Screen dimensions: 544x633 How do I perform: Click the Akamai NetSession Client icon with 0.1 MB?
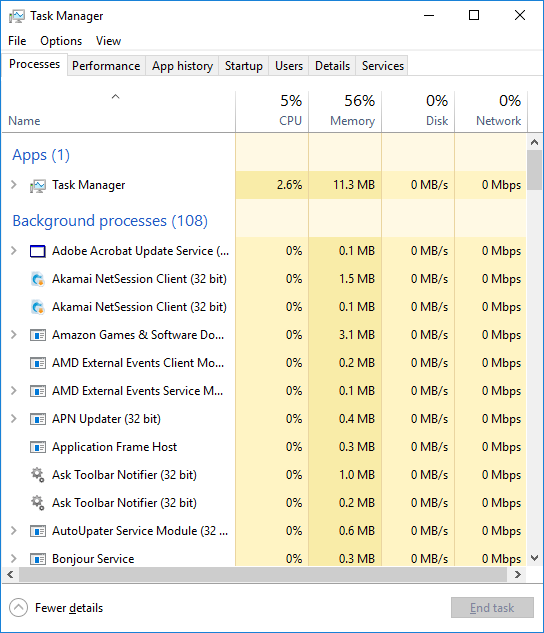(x=38, y=307)
